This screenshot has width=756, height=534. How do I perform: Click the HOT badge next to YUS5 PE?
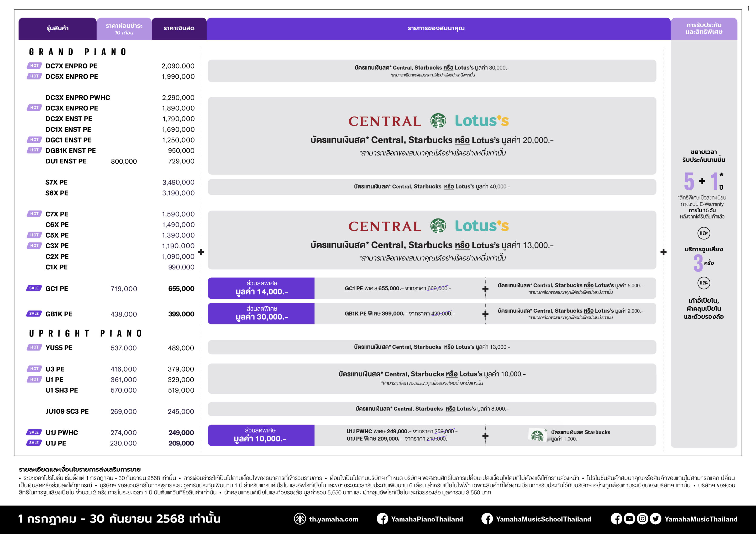(34, 348)
